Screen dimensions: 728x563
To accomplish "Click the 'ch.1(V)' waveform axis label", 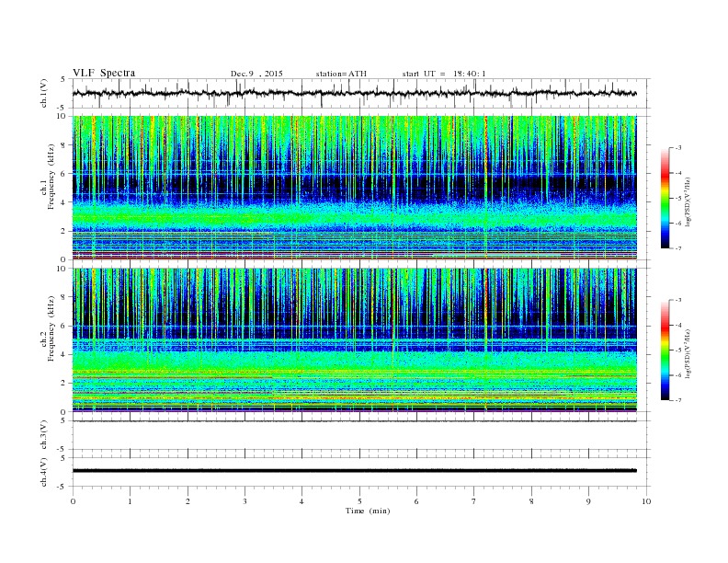I will (44, 93).
